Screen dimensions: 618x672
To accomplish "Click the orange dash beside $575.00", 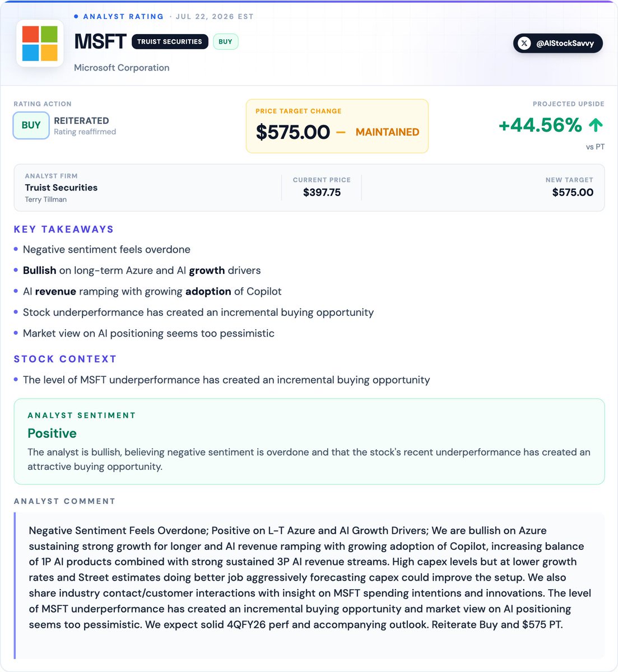I will pyautogui.click(x=341, y=133).
